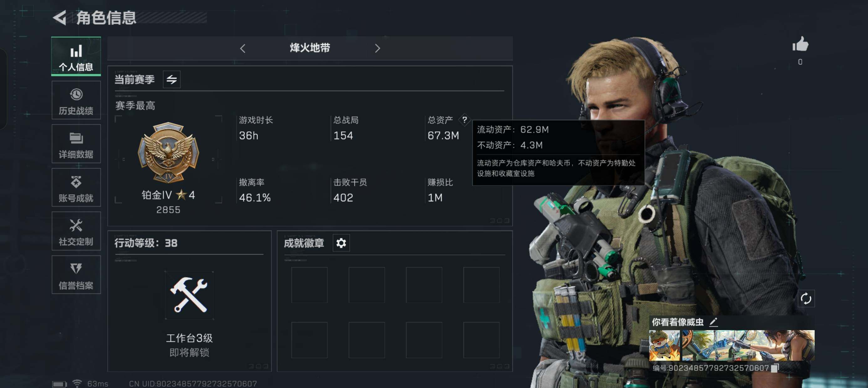Click the player avatar thumbnail
The image size is (868, 388).
coord(664,345)
